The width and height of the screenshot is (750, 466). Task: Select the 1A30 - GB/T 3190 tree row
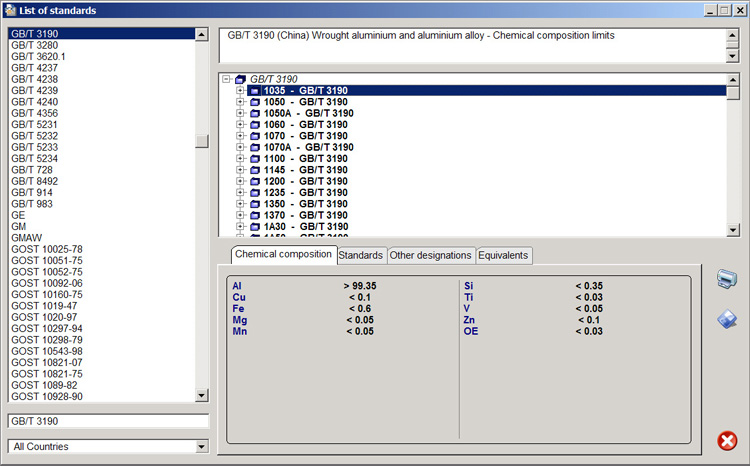click(x=306, y=227)
